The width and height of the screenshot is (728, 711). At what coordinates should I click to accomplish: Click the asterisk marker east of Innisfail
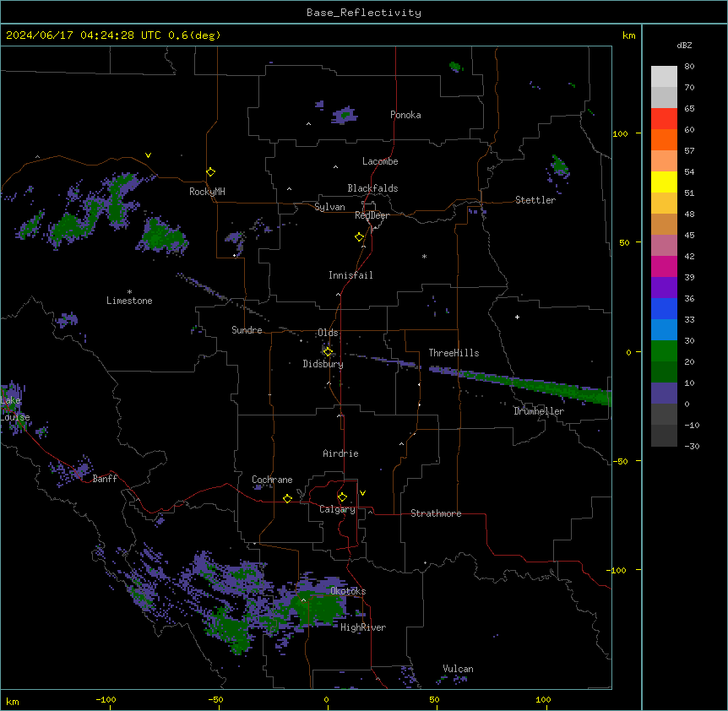click(424, 256)
